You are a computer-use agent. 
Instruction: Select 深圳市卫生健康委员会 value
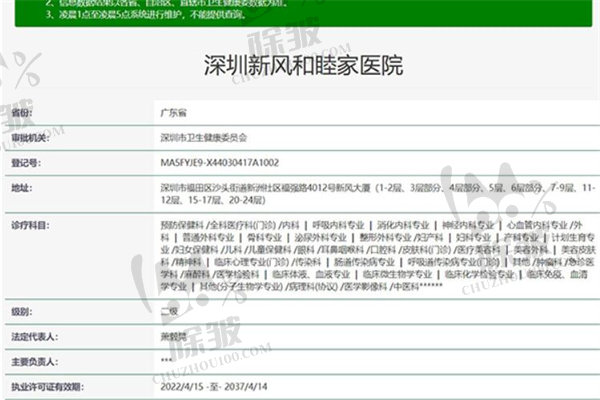[204, 138]
